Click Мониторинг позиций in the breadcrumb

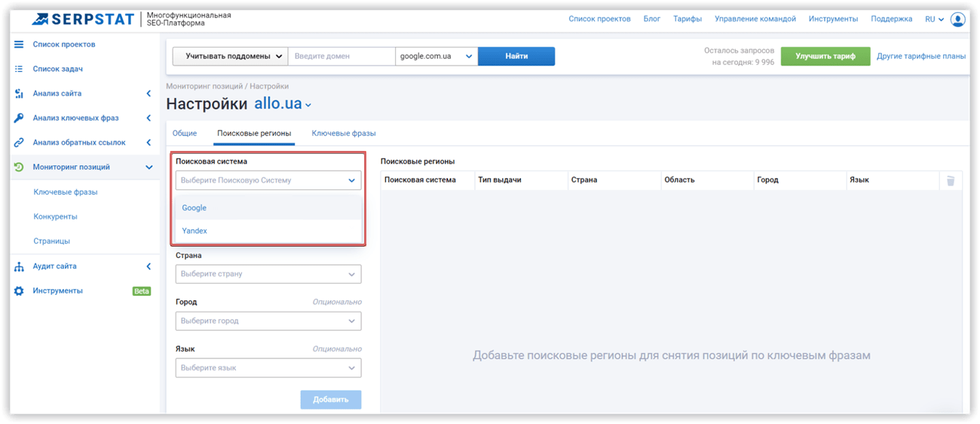[x=204, y=86]
